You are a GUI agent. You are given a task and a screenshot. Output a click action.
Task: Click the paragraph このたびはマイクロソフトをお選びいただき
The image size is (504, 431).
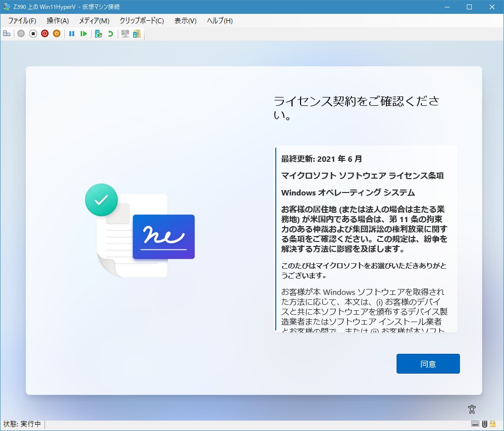tap(364, 270)
